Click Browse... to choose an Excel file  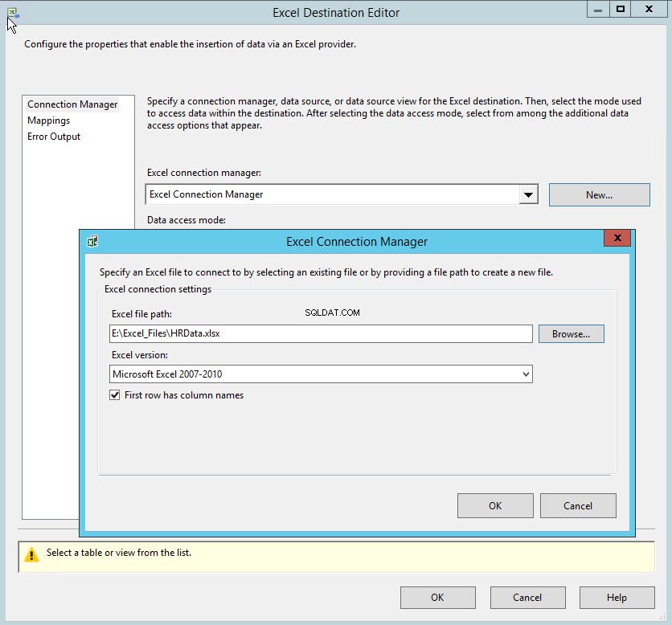click(x=572, y=333)
